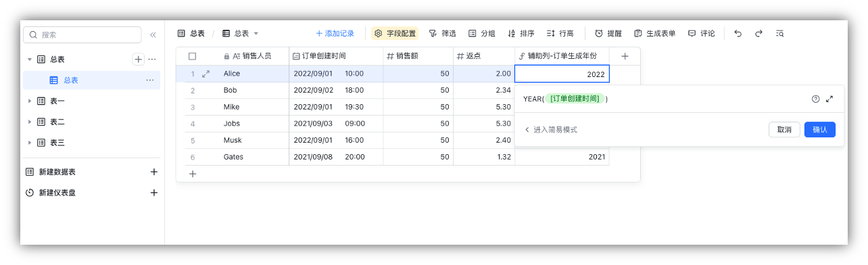This screenshot has width=868, height=265.
Task: Click the 返点 column header
Action: tap(484, 57)
